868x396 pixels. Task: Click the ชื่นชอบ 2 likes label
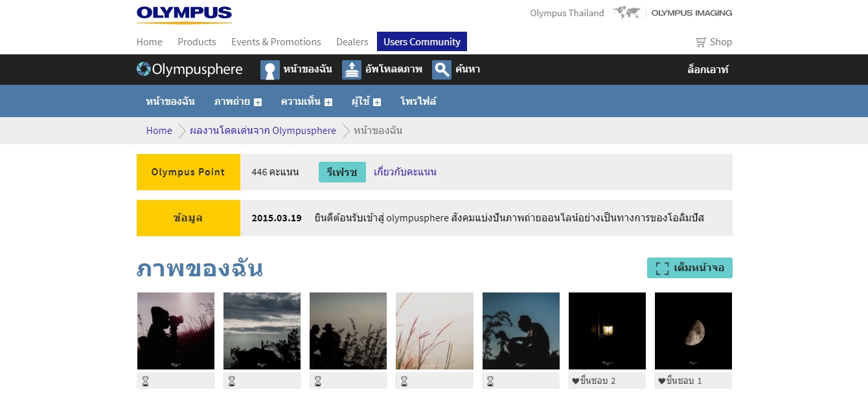(x=597, y=381)
